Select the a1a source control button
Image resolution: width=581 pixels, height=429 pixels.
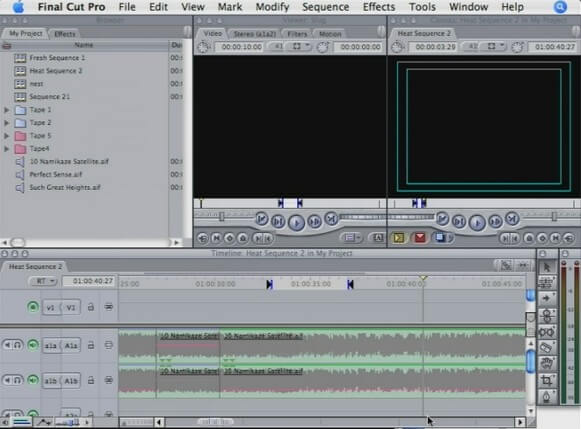51,345
